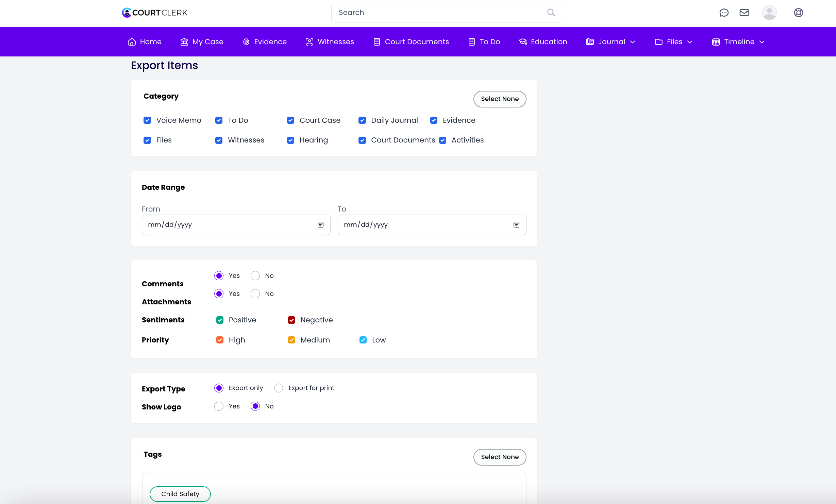Click the help lifebuoy icon
This screenshot has height=504, width=836.
click(x=799, y=13)
